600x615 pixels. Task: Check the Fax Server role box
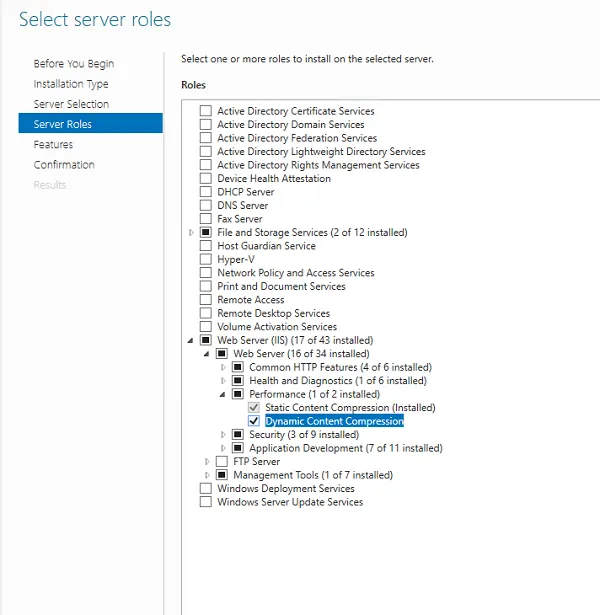(x=206, y=219)
